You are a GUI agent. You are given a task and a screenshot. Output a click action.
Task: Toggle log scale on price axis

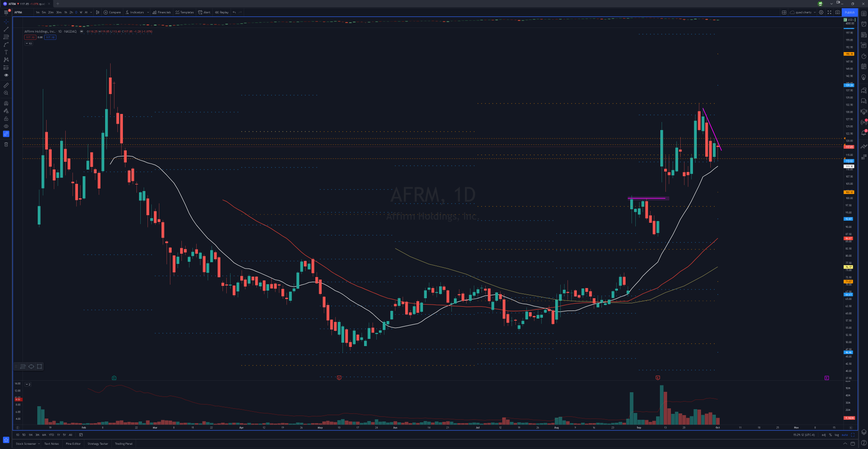pyautogui.click(x=837, y=435)
